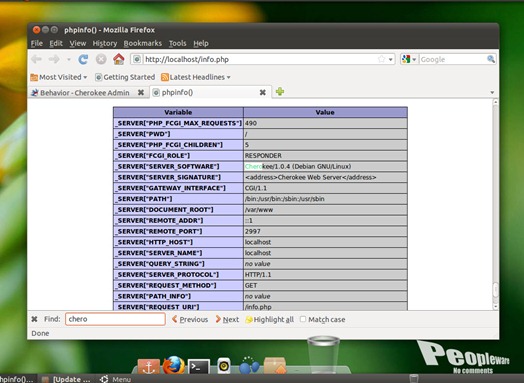
Task: Click the _SERVER["DOCUMENT_ROOT"] cell
Action: (178, 210)
